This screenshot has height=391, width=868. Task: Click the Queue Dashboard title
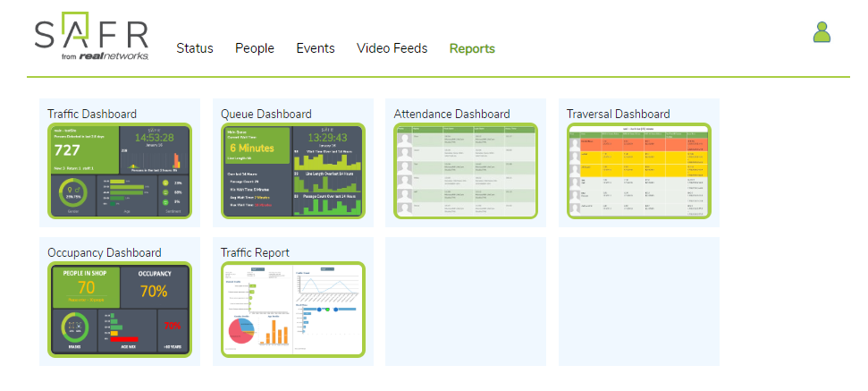click(x=266, y=115)
